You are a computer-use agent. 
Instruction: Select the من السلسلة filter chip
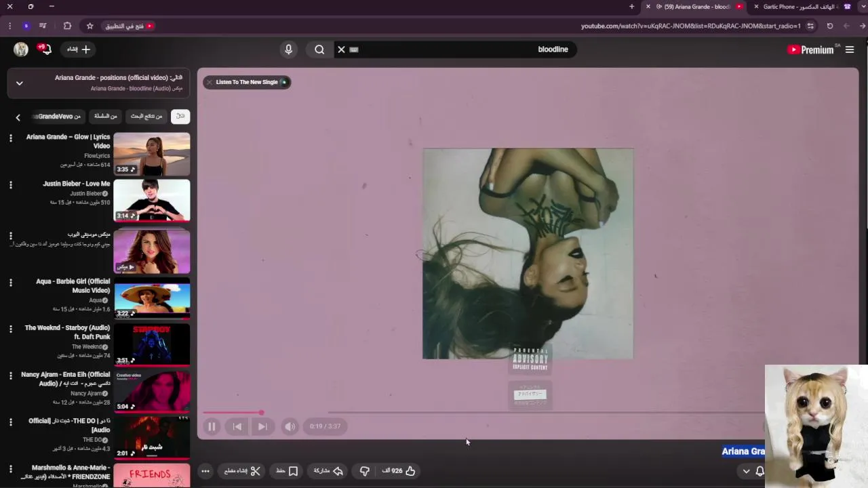click(105, 117)
